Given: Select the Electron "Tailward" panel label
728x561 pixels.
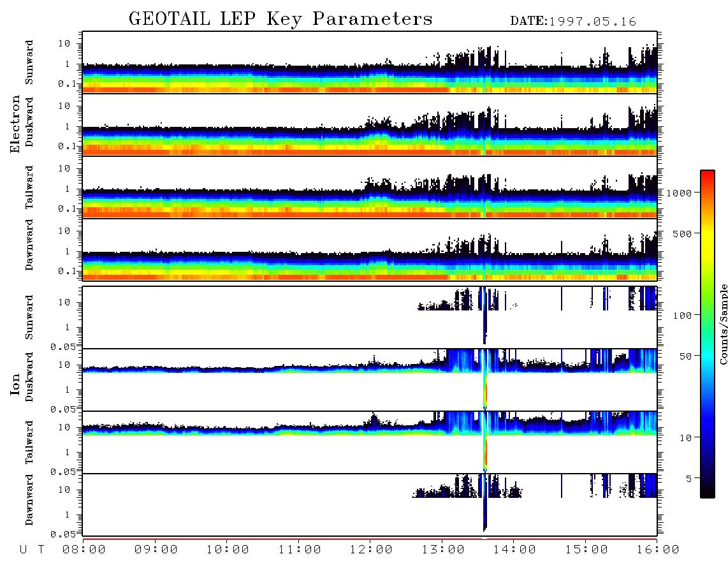Looking at the screenshot, I should point(29,187).
